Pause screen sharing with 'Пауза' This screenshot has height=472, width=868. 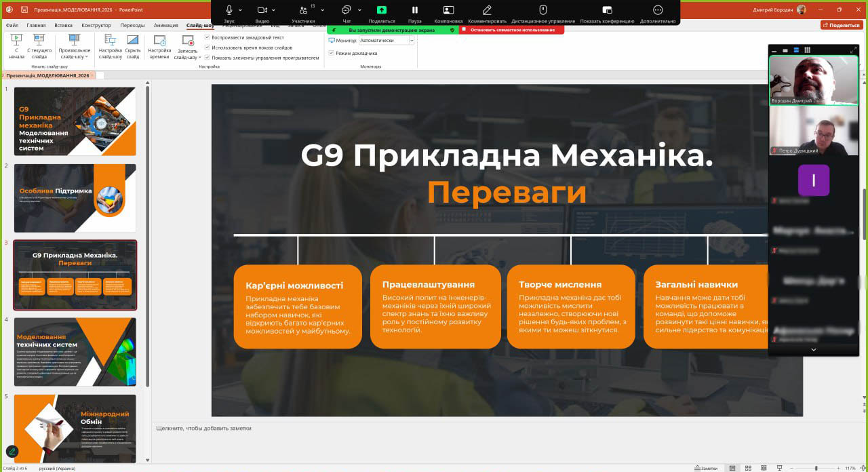coord(414,11)
